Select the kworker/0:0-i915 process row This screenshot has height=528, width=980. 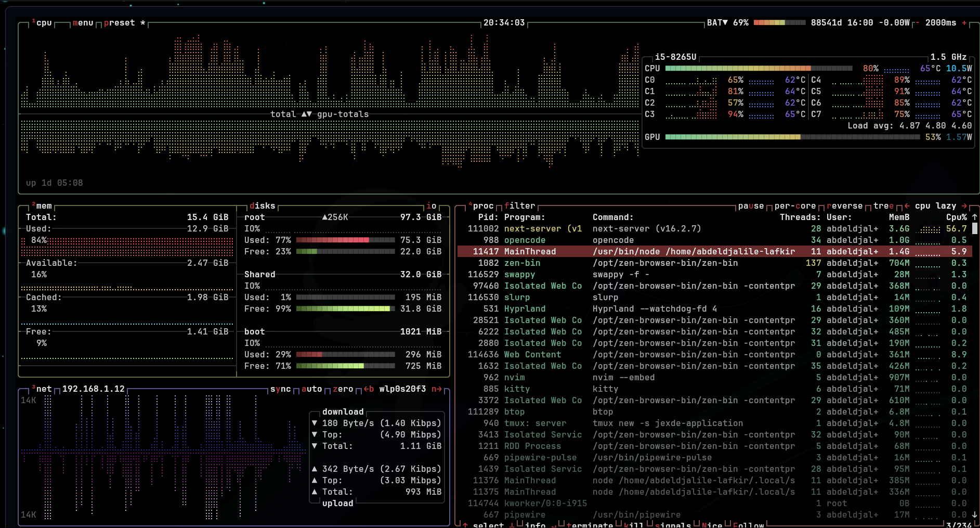point(715,504)
